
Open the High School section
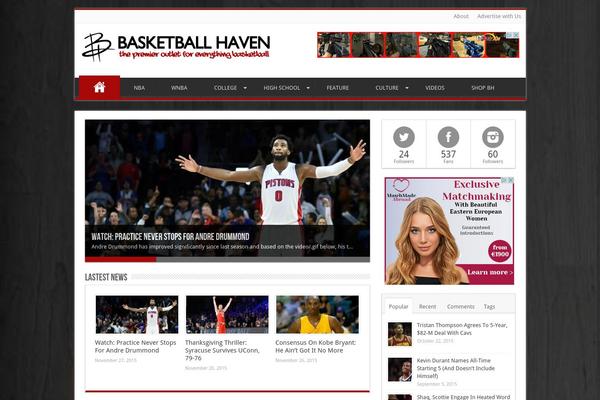coord(282,88)
